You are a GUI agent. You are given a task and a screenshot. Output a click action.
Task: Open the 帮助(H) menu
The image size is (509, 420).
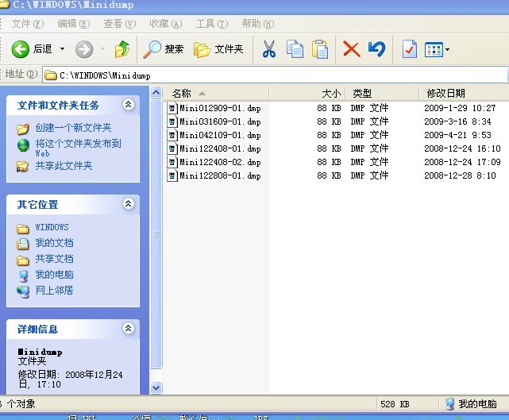pyautogui.click(x=258, y=24)
